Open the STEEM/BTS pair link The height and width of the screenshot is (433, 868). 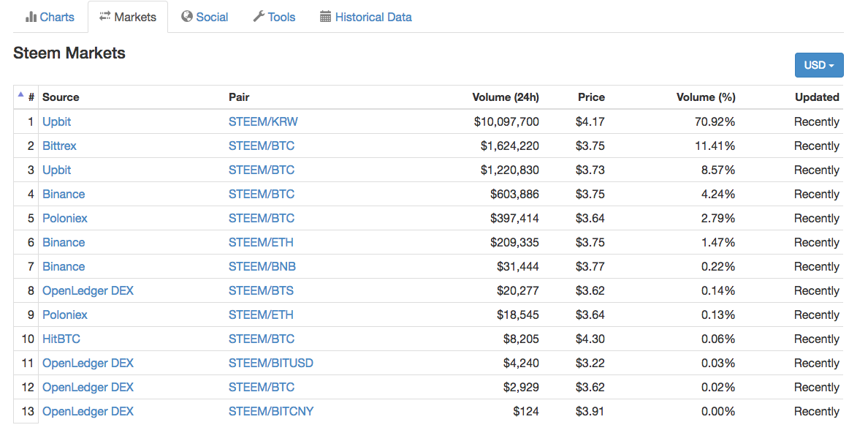point(261,290)
